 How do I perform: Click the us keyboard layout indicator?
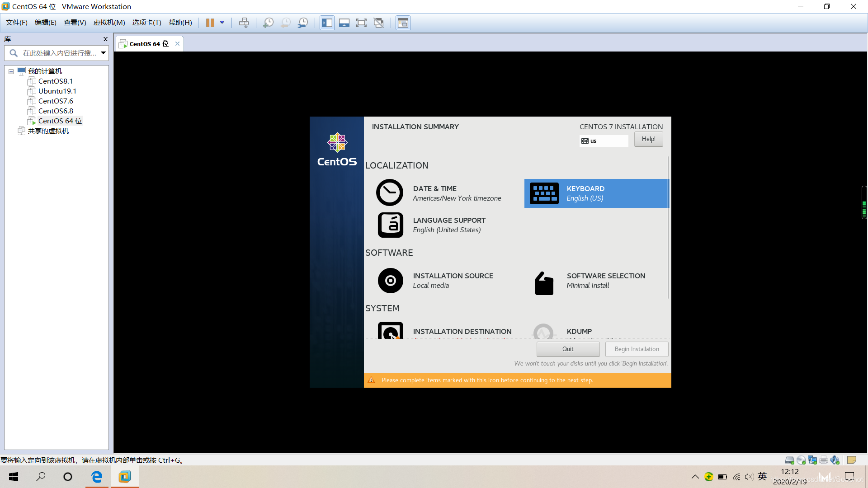point(604,141)
